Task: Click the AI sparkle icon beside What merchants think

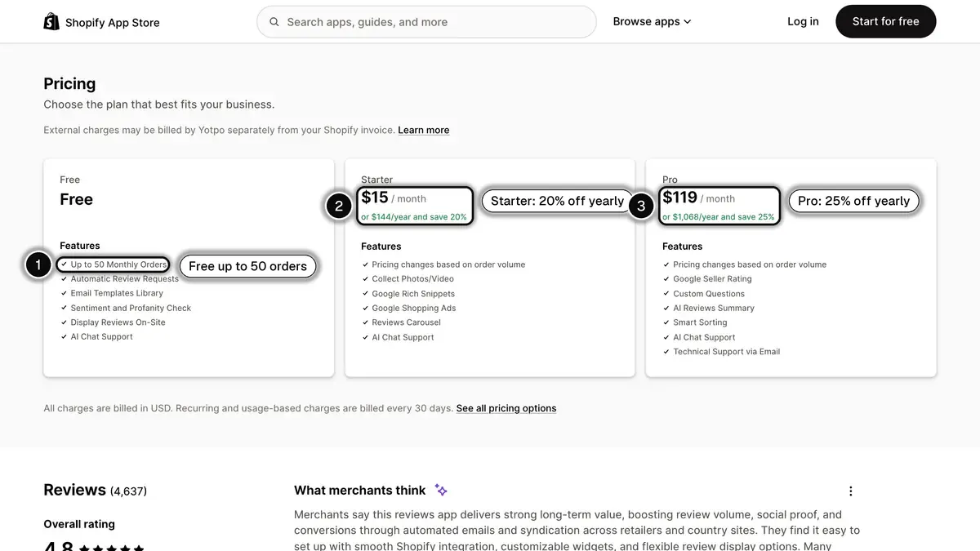Action: (x=441, y=490)
